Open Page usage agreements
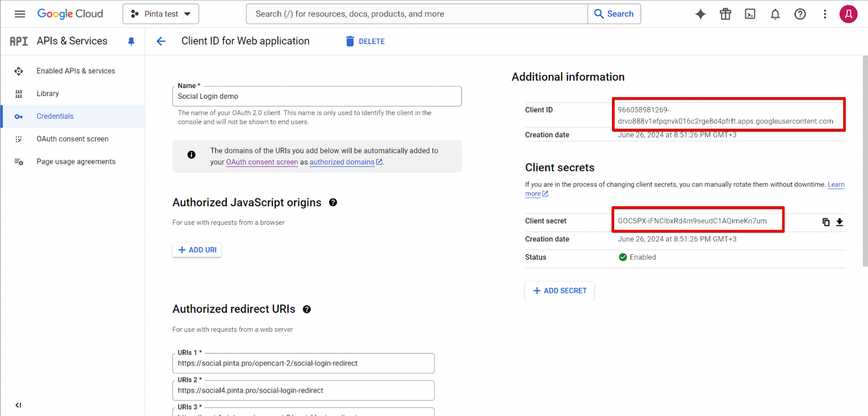 point(73,162)
